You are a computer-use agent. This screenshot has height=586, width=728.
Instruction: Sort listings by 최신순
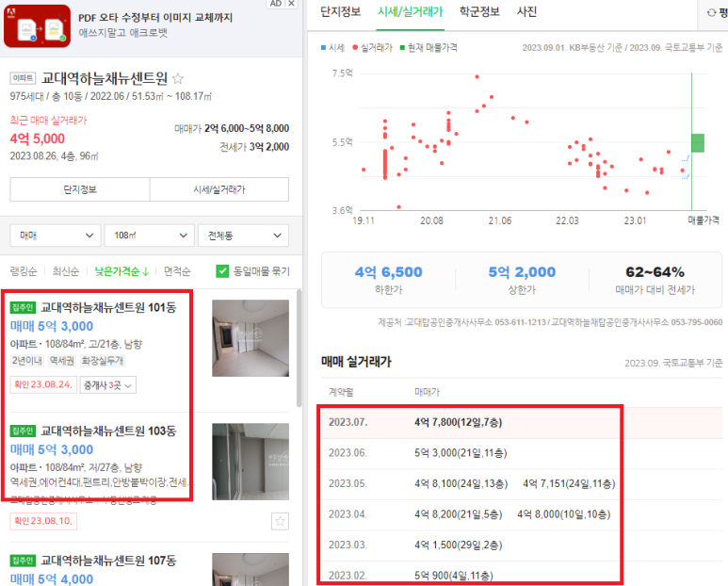(66, 271)
